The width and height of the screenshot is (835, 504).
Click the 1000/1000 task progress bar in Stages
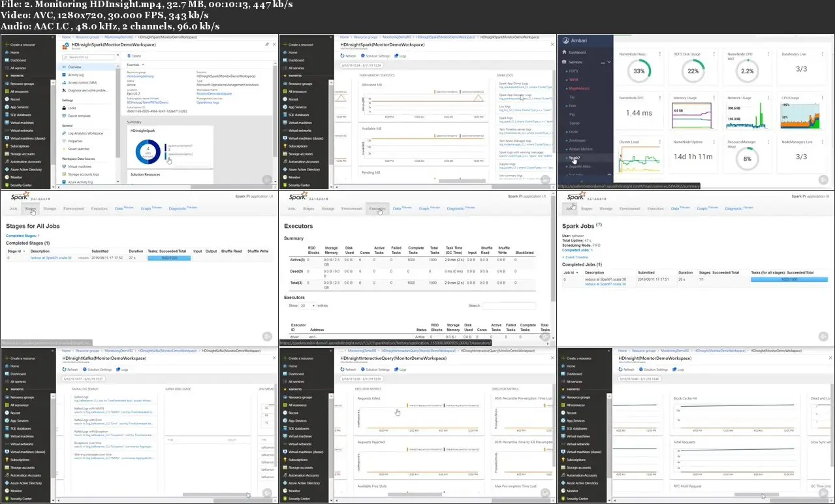pos(169,258)
